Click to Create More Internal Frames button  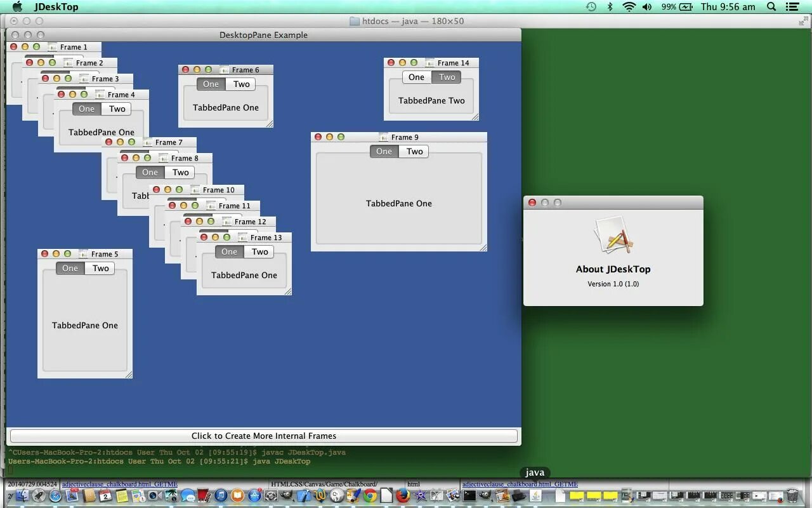coord(264,436)
